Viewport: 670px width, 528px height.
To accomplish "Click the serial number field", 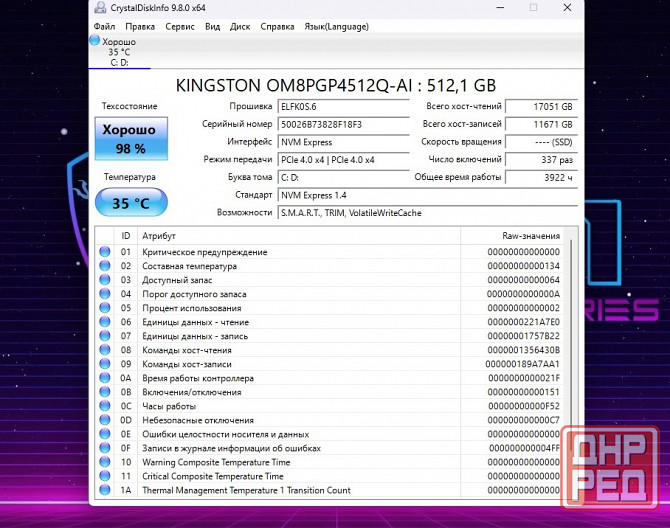I will pos(343,124).
